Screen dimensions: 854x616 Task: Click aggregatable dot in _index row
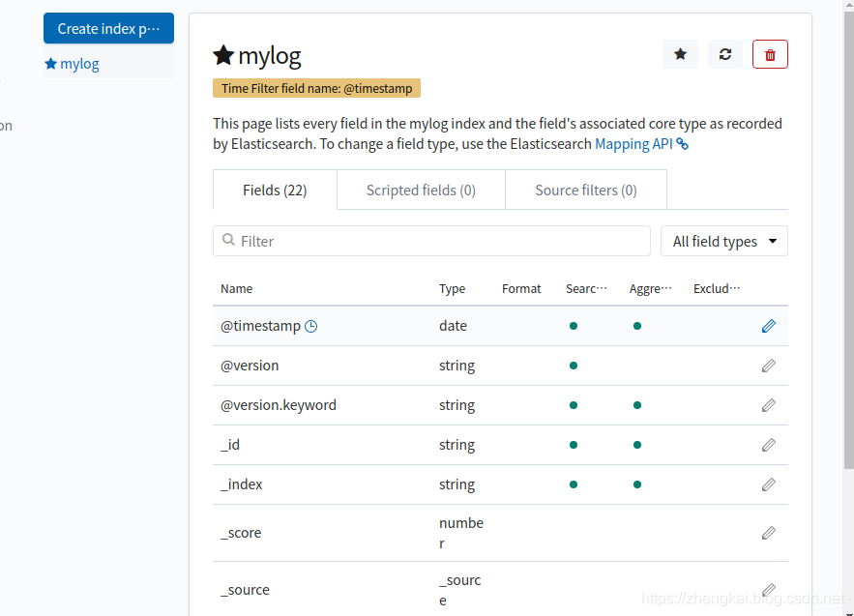637,484
